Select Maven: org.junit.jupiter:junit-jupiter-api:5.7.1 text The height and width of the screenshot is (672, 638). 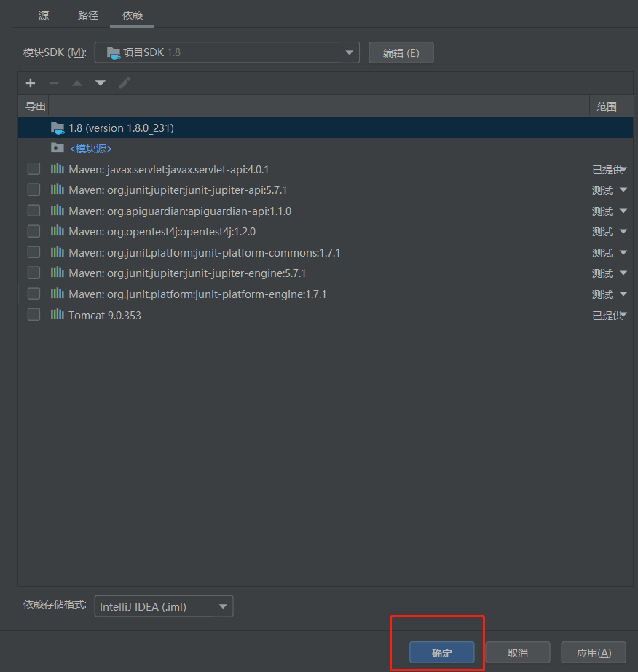178,190
